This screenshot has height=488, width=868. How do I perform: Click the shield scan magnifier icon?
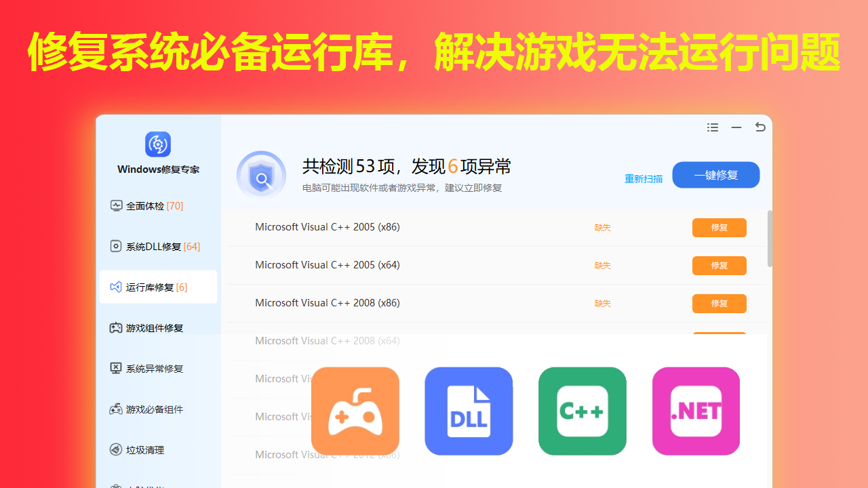point(261,176)
